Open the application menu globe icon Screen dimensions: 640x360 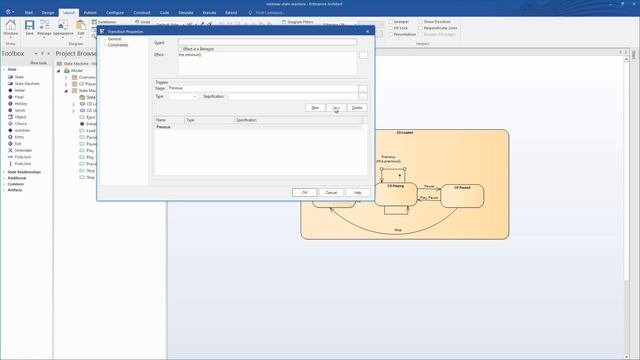(9, 12)
